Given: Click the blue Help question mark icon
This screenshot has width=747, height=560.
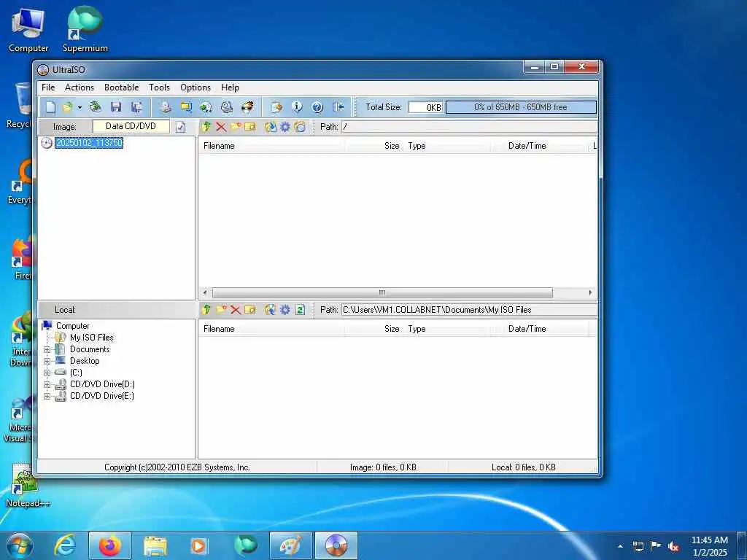Looking at the screenshot, I should [317, 107].
